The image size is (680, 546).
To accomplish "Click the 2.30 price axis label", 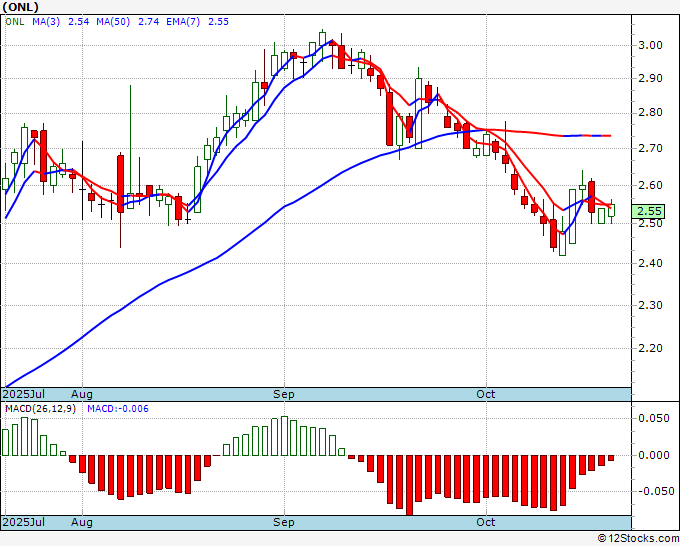I will click(x=650, y=305).
